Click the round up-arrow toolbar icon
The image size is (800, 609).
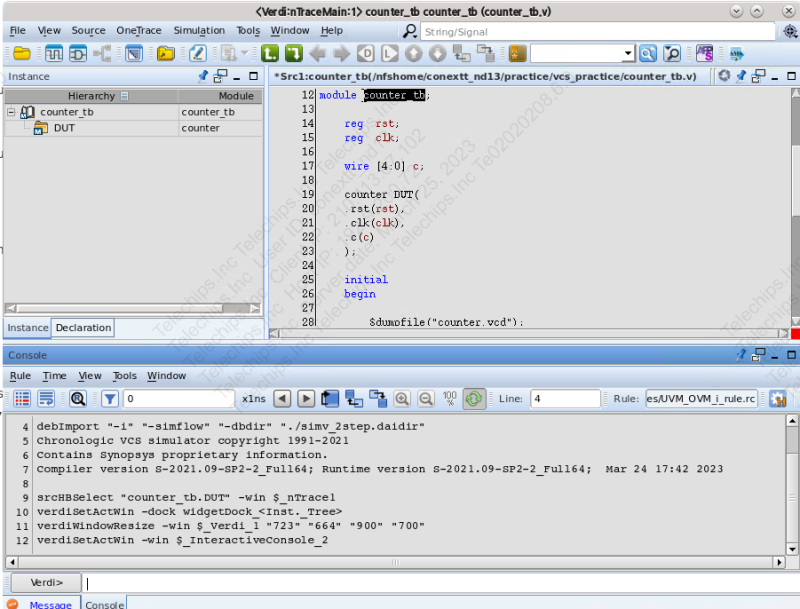414,54
